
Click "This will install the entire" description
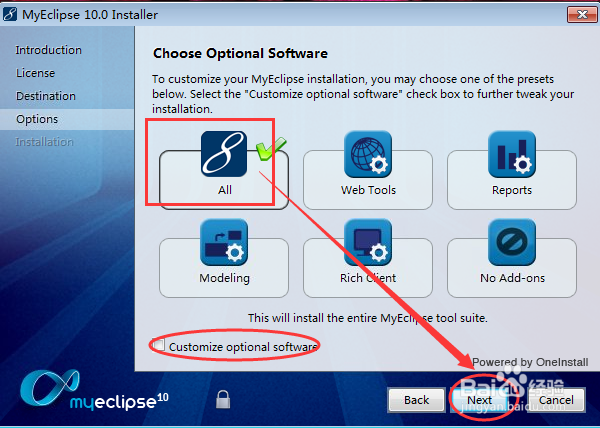click(367, 318)
